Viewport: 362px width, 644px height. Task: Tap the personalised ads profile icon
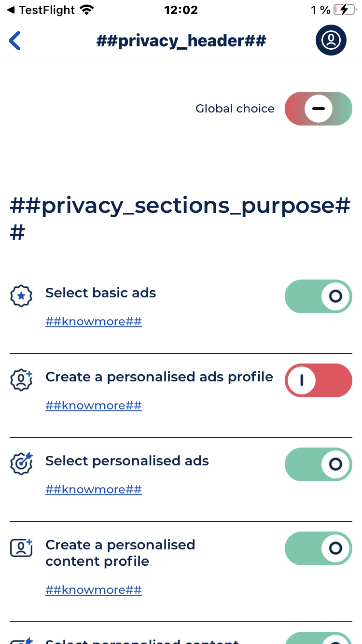(21, 380)
